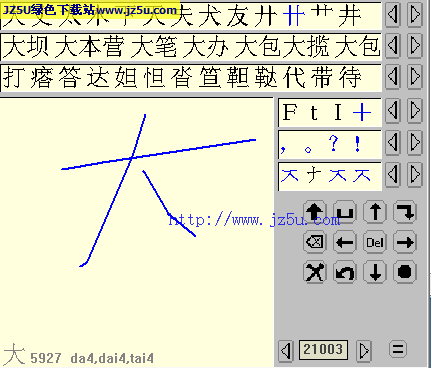Pick homophone character 瘩
Viewport: 432px width, 368px height.
(42, 77)
